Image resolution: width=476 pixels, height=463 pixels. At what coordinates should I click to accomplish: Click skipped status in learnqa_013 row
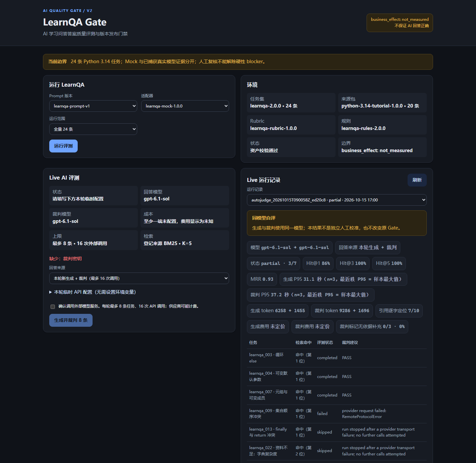tap(325, 432)
